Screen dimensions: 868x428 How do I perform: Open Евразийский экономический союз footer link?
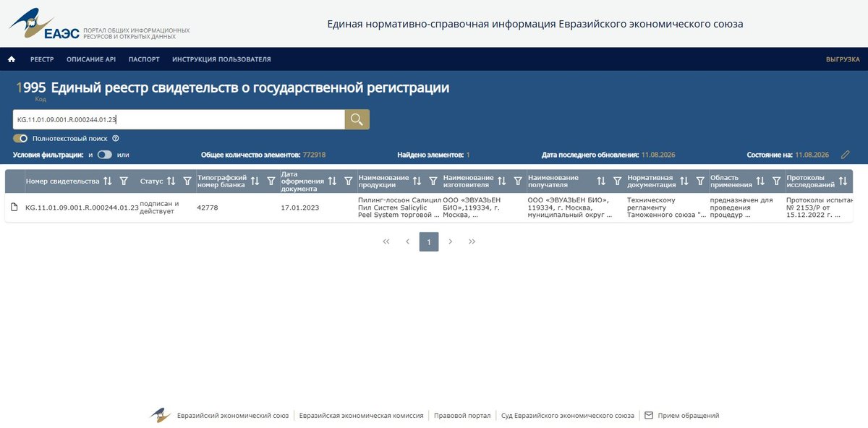[233, 416]
